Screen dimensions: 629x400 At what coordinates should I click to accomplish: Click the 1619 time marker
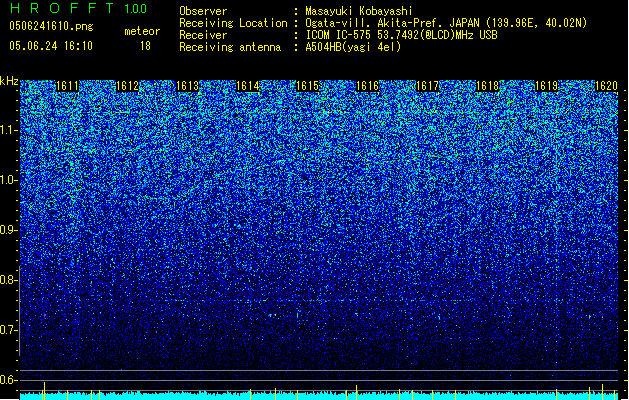[x=547, y=86]
